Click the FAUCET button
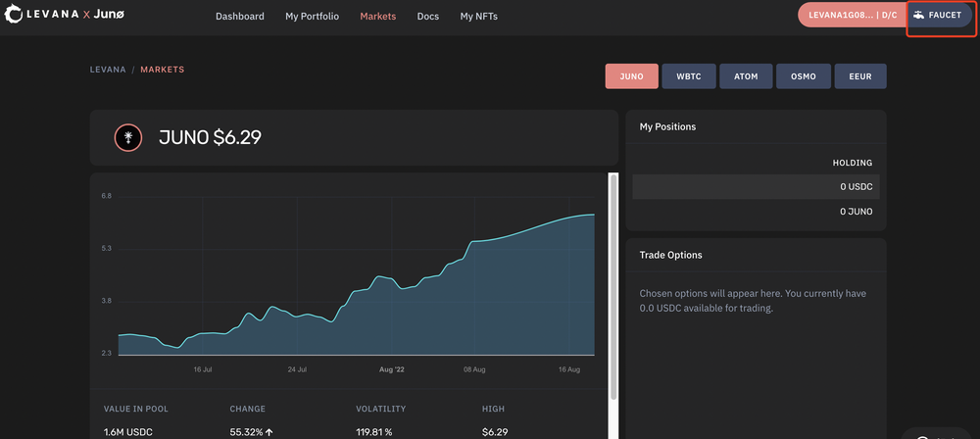Viewport: 980px width, 439px height. pyautogui.click(x=940, y=15)
